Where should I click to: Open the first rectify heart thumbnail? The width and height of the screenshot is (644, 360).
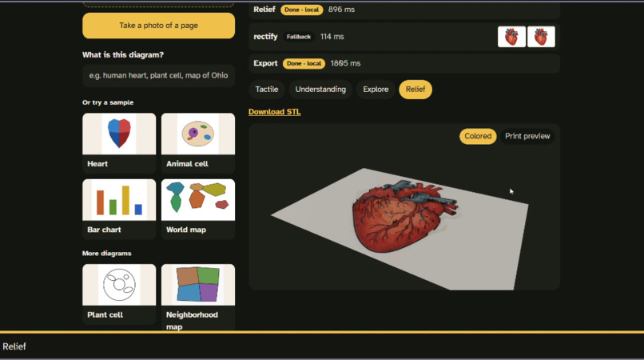pos(511,37)
